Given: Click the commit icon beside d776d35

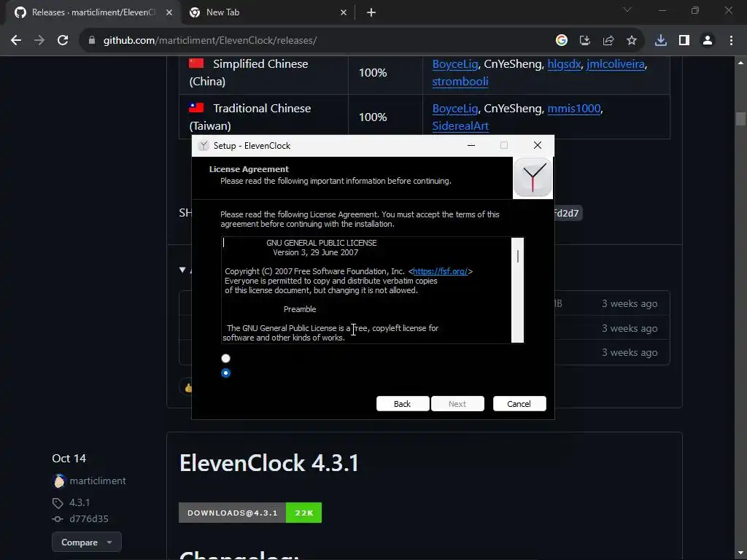Looking at the screenshot, I should tap(57, 519).
